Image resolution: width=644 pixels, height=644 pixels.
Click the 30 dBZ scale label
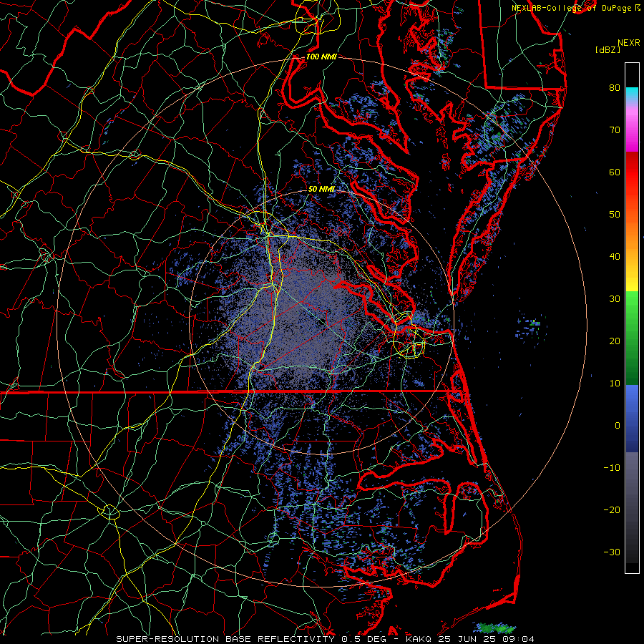tap(615, 299)
